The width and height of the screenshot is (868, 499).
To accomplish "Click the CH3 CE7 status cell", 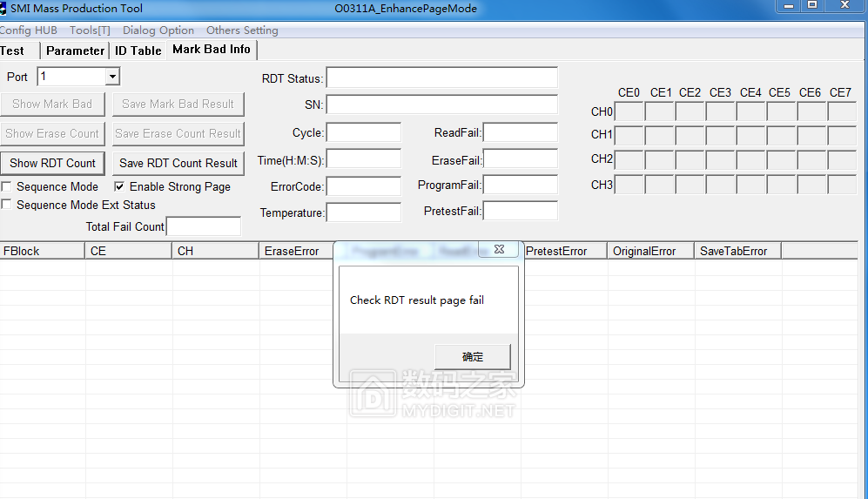I will [x=842, y=184].
